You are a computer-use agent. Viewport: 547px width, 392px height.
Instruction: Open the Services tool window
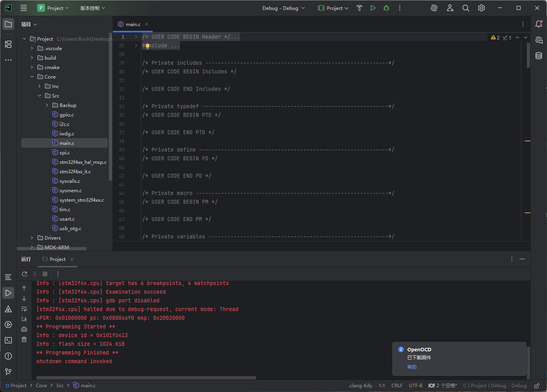[8, 324]
